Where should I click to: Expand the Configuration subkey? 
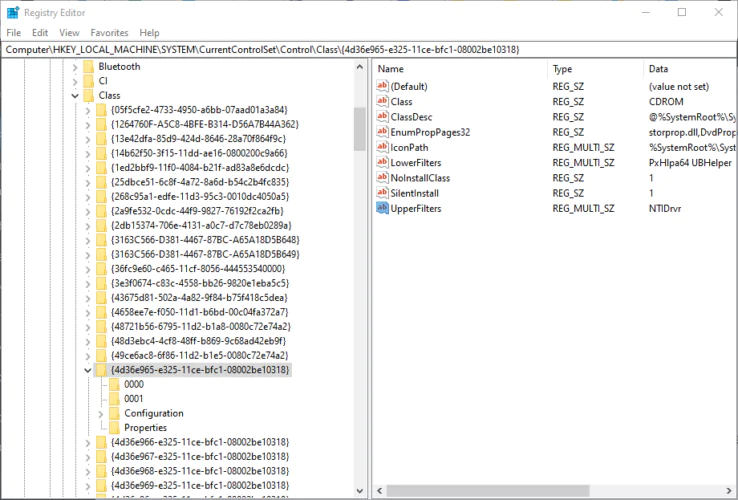[x=100, y=413]
